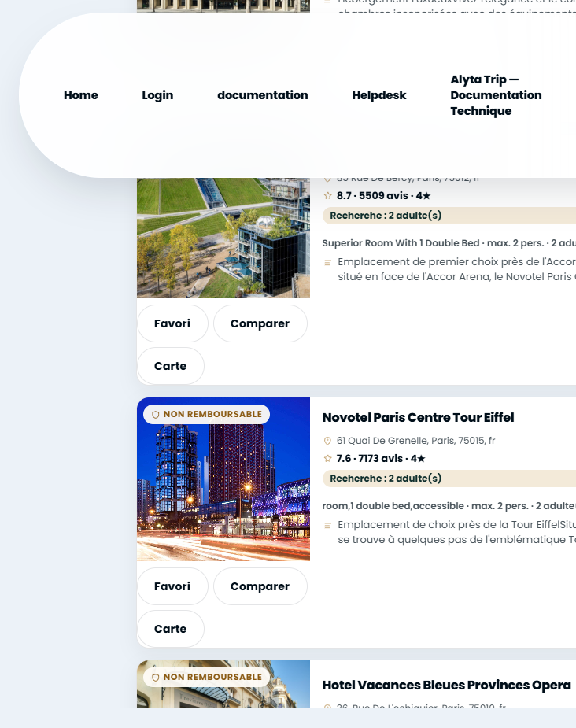Open the documentation nav link

coord(263,95)
